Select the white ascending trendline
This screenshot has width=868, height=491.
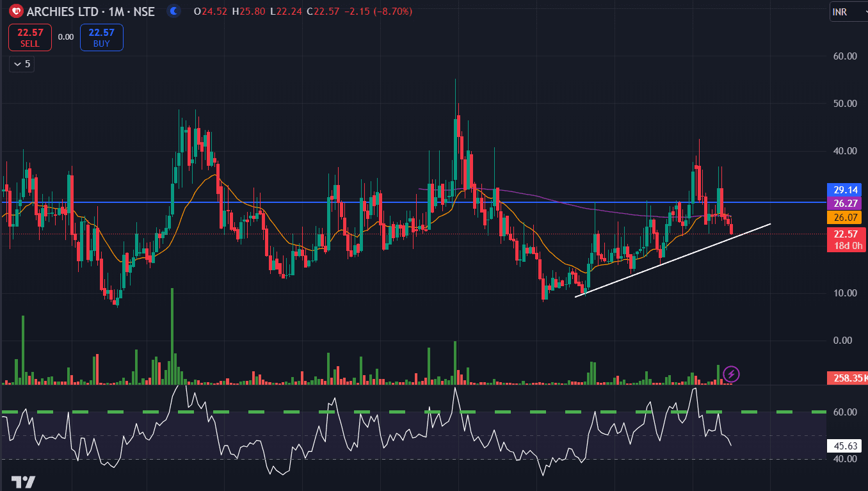point(672,260)
